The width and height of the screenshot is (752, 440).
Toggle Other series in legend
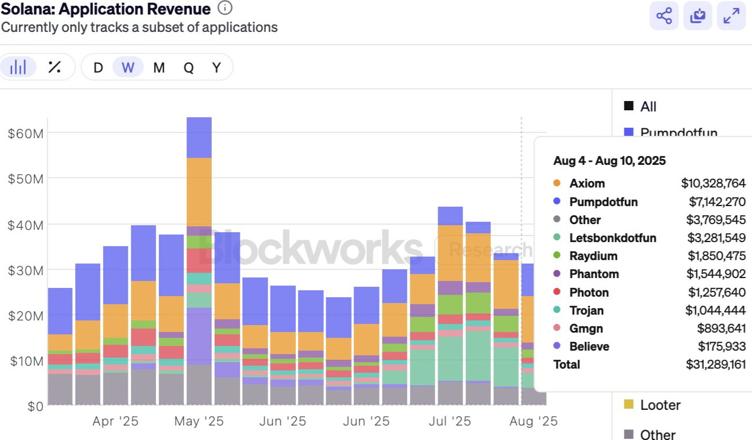(x=657, y=434)
